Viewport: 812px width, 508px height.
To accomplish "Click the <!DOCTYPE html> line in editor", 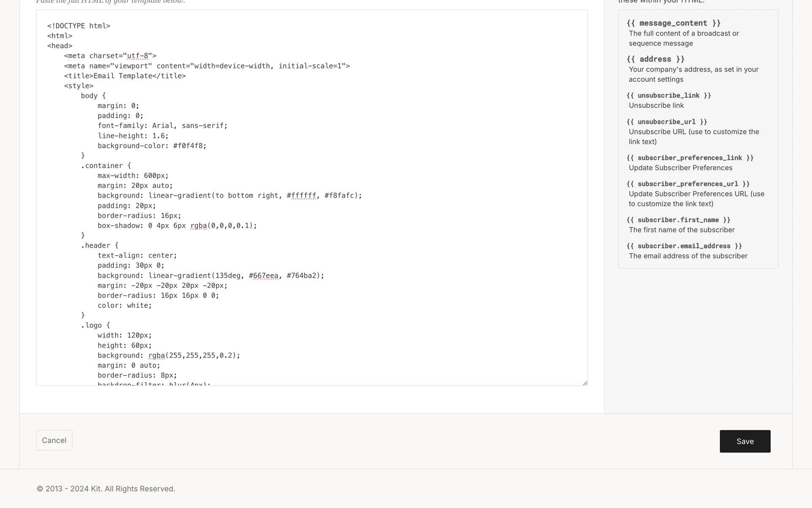I will pyautogui.click(x=79, y=26).
